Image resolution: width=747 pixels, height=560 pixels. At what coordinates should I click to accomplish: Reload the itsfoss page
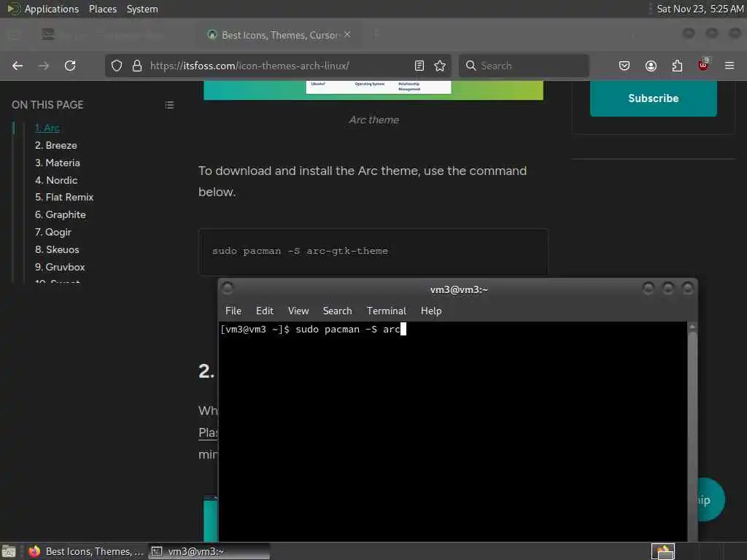point(70,66)
